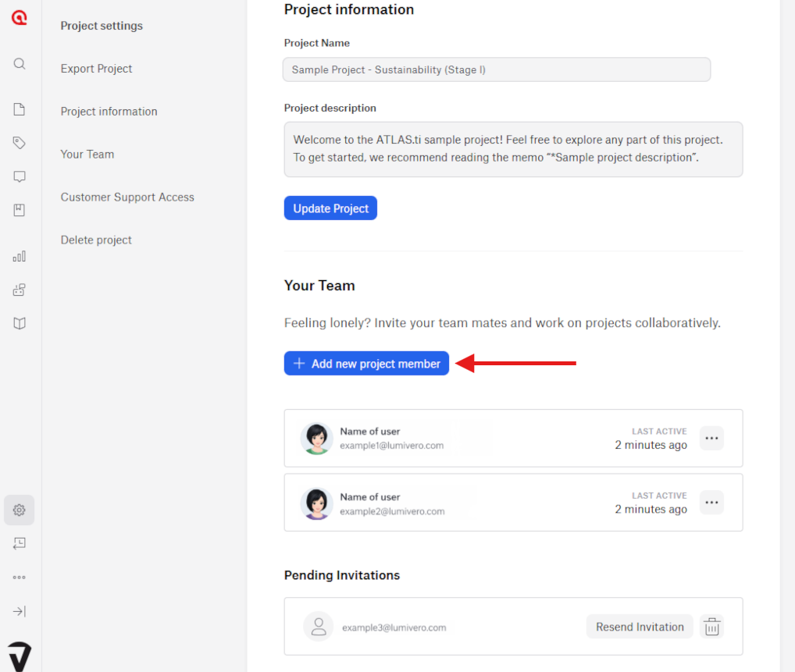Select Delete project menu item
This screenshot has height=672, width=795.
coord(96,240)
